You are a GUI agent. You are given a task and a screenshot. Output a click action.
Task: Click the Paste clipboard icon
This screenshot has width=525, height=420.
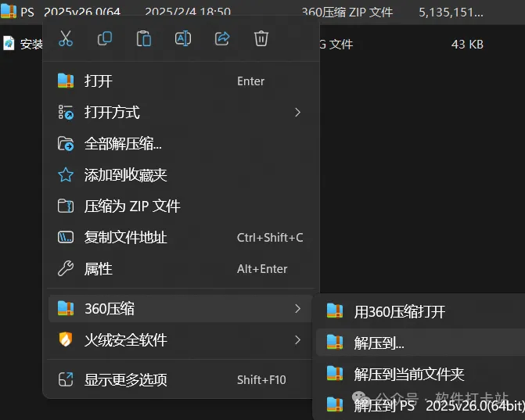144,38
